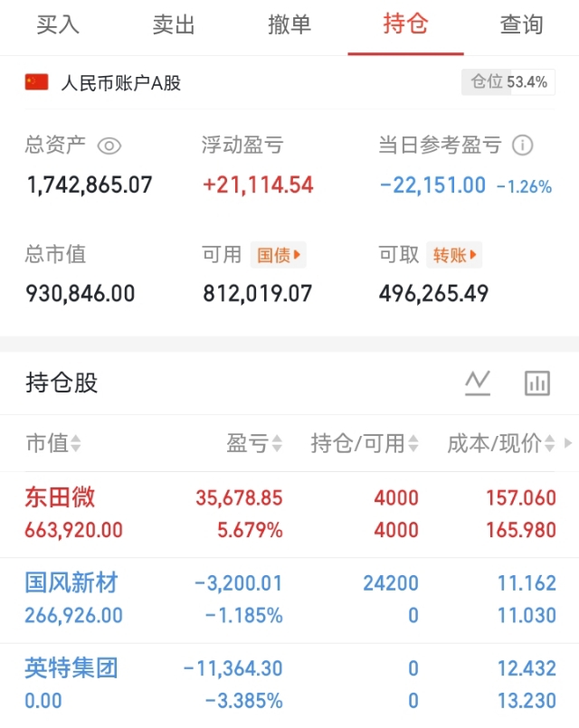
Task: Switch to 卖出 tab
Action: click(x=174, y=24)
